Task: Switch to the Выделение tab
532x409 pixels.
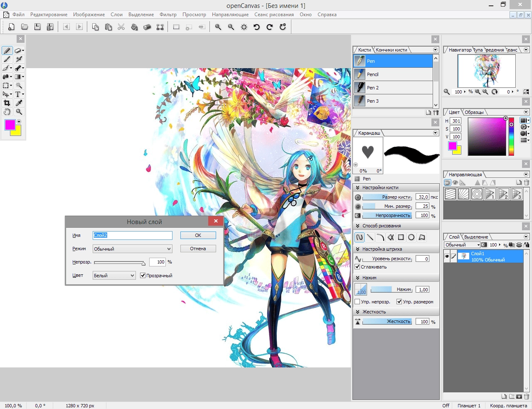Action: tap(476, 237)
